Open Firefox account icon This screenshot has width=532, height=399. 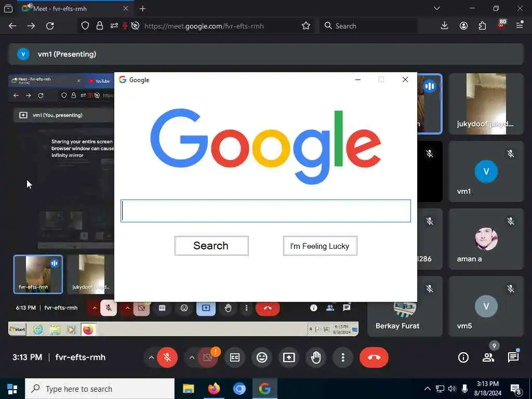tap(463, 26)
